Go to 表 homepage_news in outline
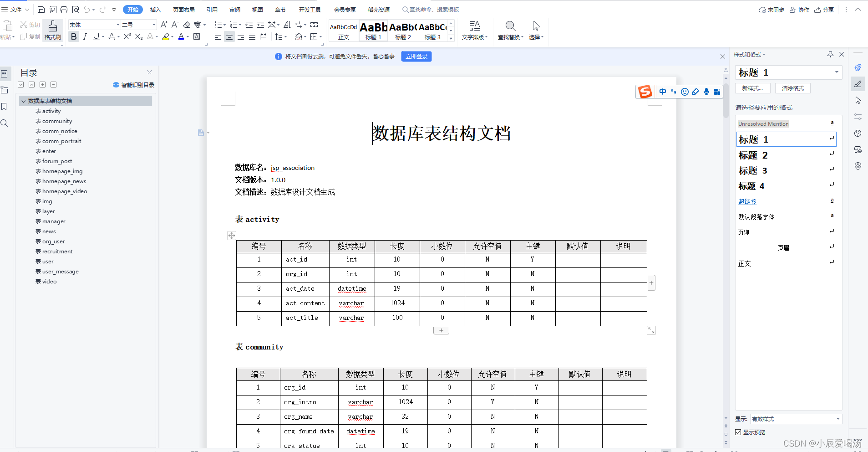This screenshot has height=452, width=868. point(61,181)
